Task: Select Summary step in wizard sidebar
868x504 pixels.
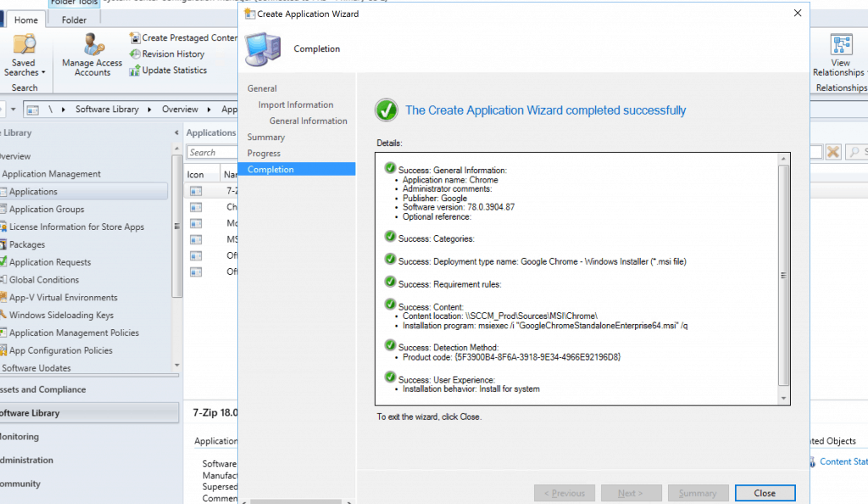Action: point(266,137)
